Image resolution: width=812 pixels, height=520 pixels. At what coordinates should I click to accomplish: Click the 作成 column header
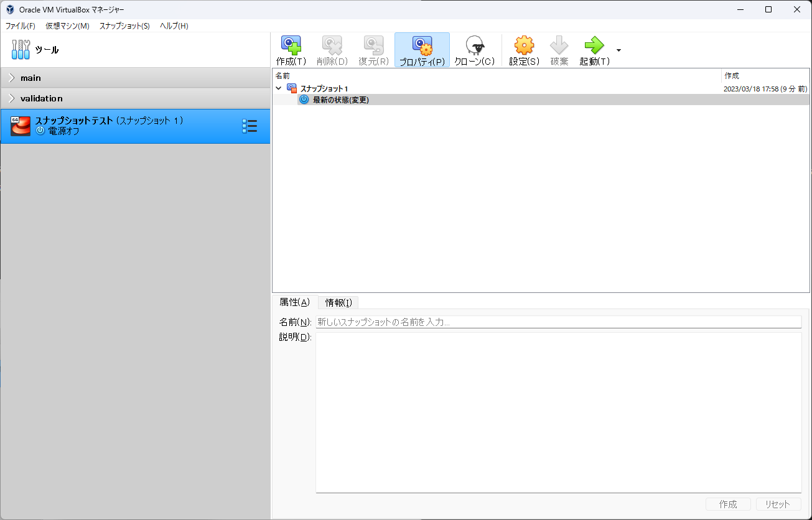coord(765,75)
